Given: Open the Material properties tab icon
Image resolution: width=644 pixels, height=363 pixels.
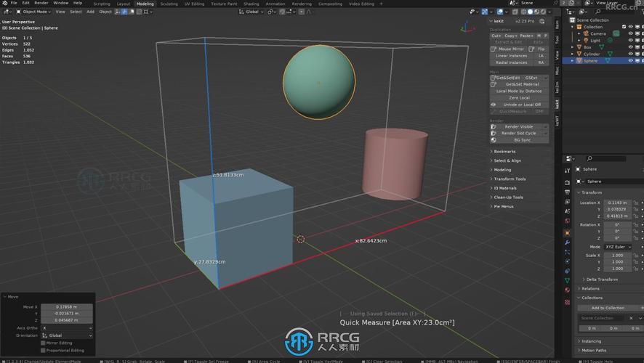Looking at the screenshot, I should coord(567,290).
